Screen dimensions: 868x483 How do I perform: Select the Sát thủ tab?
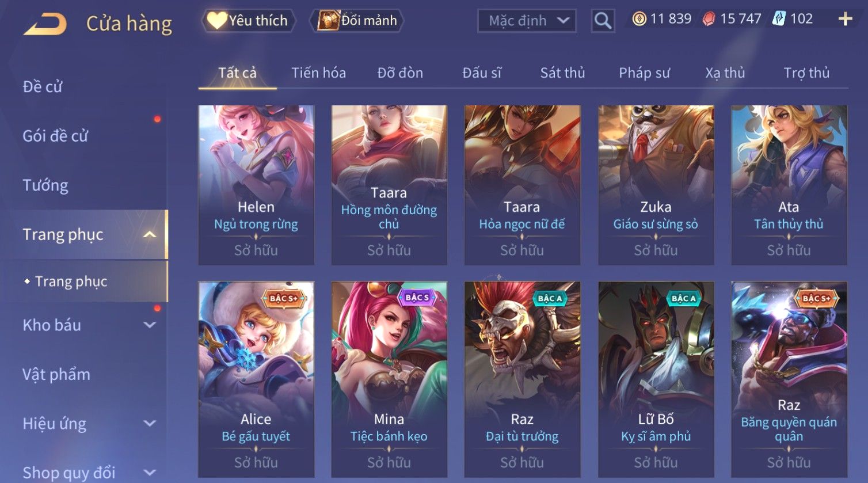(562, 73)
